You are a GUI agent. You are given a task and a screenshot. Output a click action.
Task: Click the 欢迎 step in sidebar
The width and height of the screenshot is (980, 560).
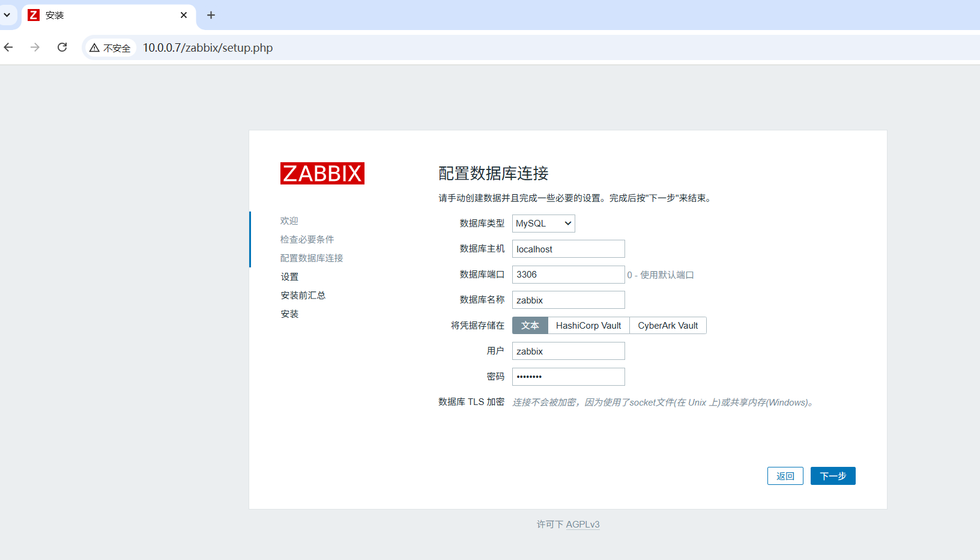(289, 221)
